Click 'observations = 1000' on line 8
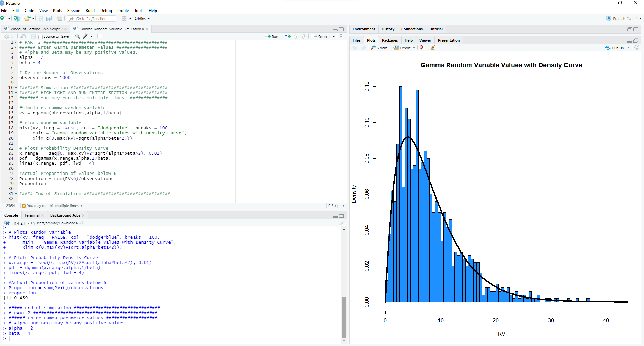Image resolution: width=644 pixels, height=346 pixels. 45,78
